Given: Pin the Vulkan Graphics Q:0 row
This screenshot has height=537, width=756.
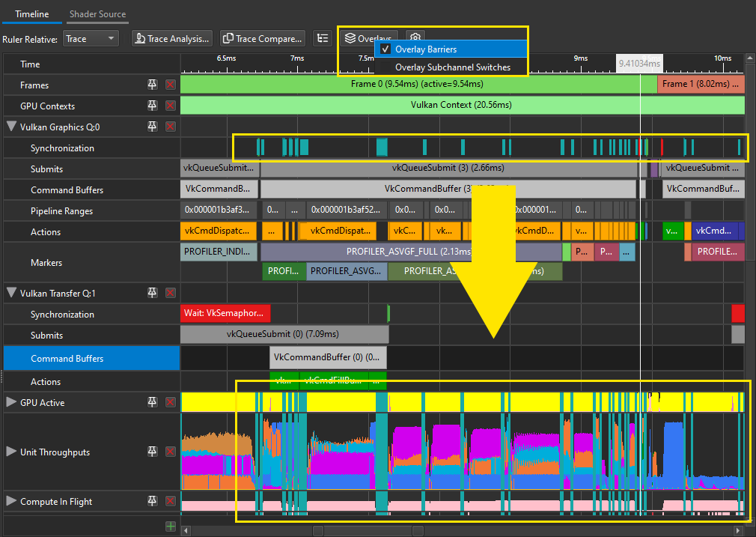Looking at the screenshot, I should [x=153, y=127].
